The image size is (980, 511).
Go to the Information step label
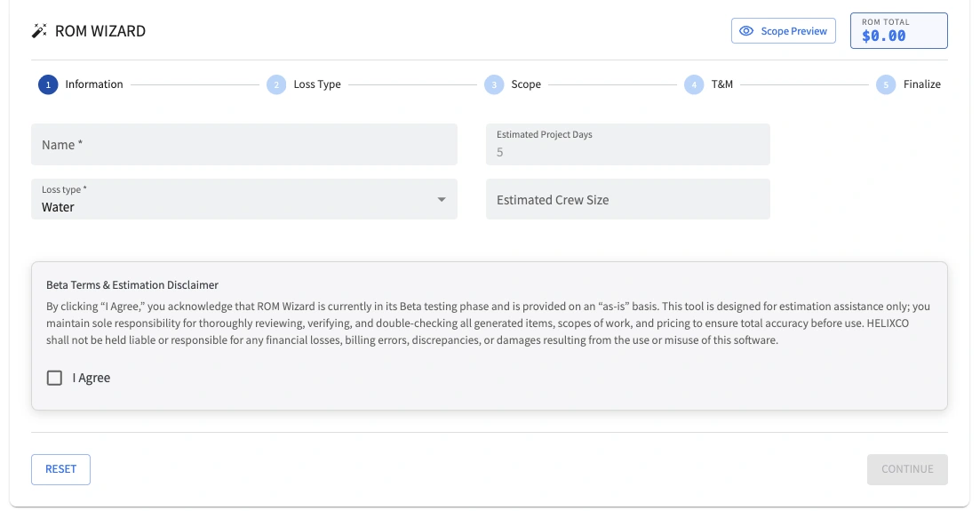[x=94, y=84]
